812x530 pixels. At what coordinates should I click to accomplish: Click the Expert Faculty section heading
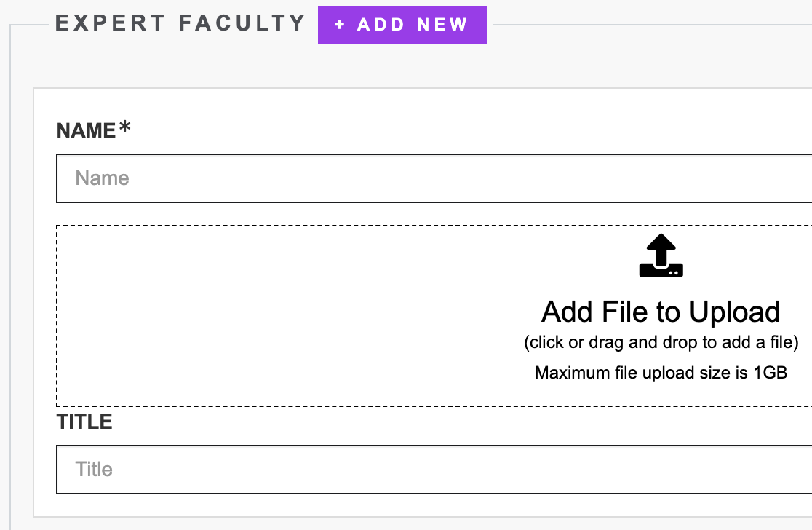coord(180,23)
